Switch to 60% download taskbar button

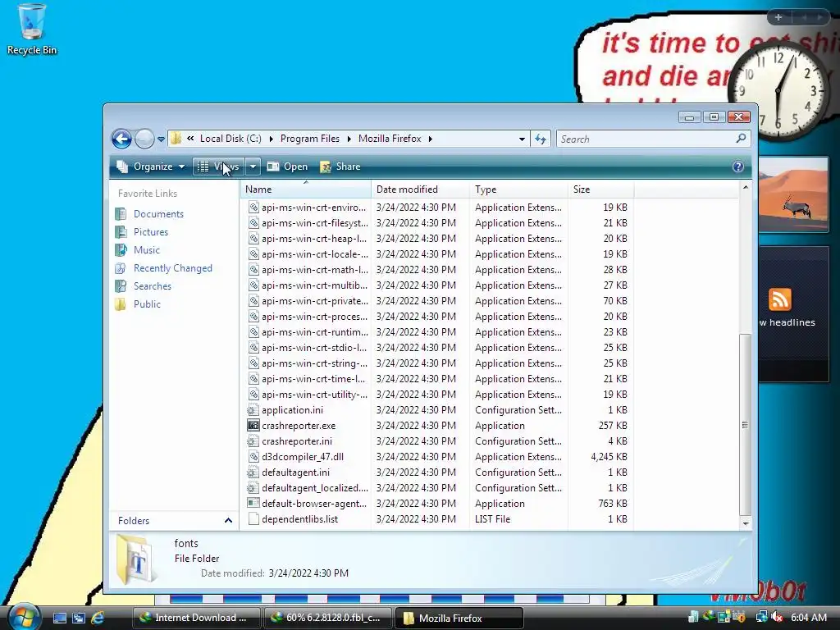pyautogui.click(x=328, y=618)
